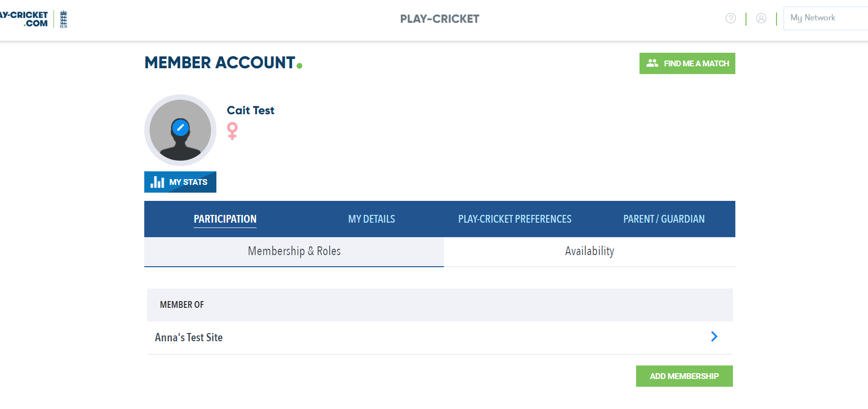
Task: Expand Anna's Test Site chevron arrow
Action: tap(714, 336)
